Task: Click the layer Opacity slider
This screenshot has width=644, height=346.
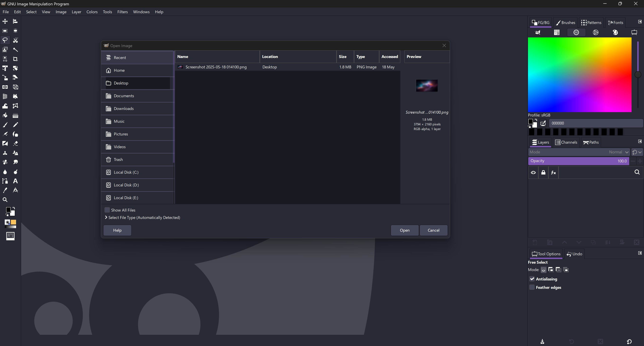Action: tap(578, 161)
